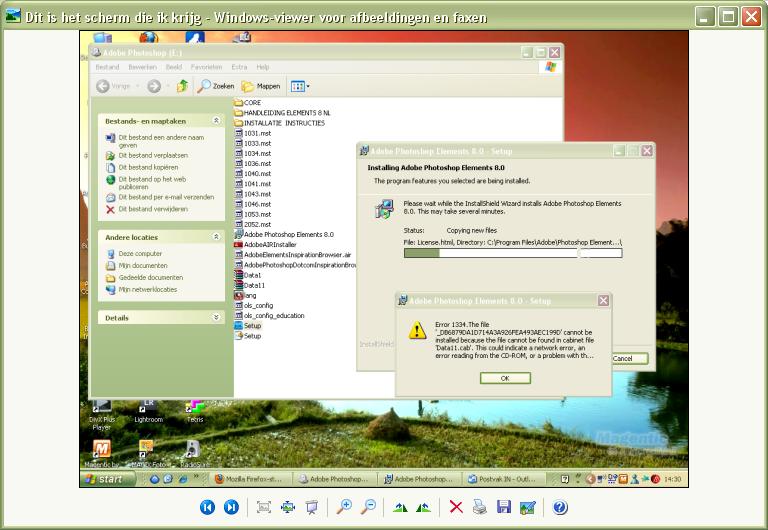Click OK in the Error 1334 dialog

505,378
